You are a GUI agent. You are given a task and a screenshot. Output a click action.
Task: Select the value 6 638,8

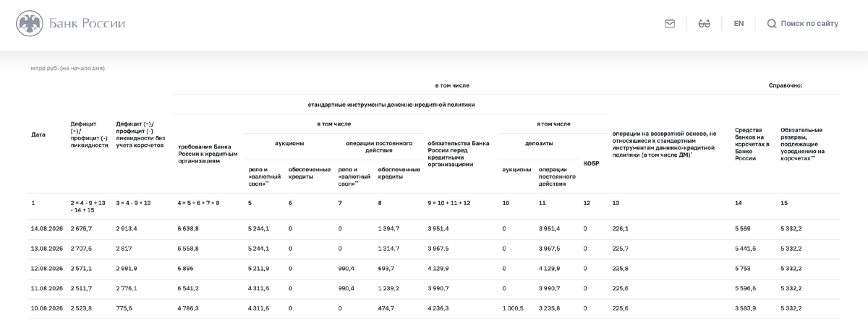pos(188,228)
